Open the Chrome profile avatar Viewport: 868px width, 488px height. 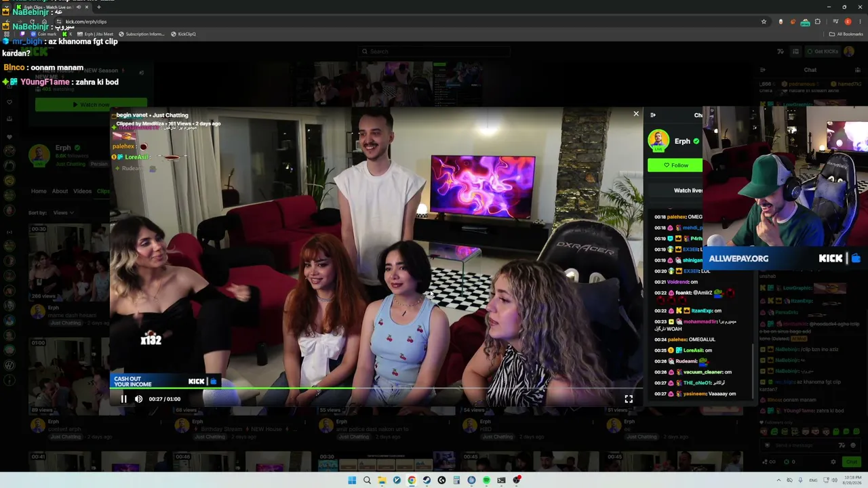[x=847, y=22]
